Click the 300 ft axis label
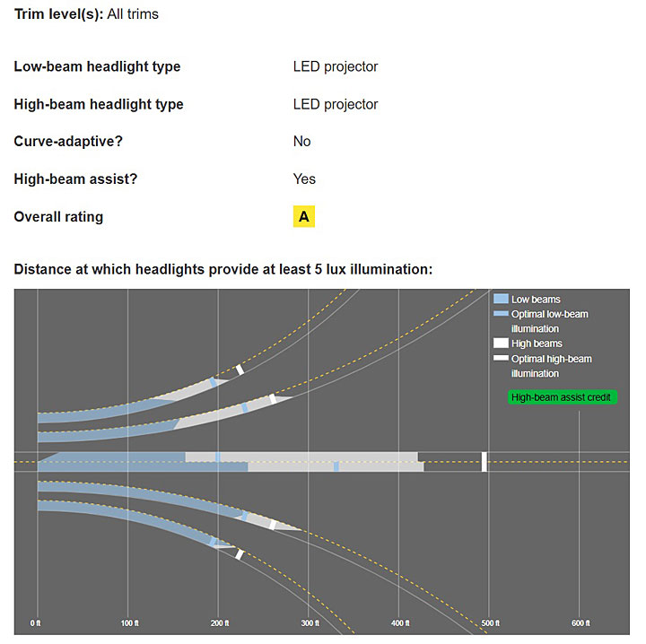This screenshot has height=644, width=646. tap(310, 623)
